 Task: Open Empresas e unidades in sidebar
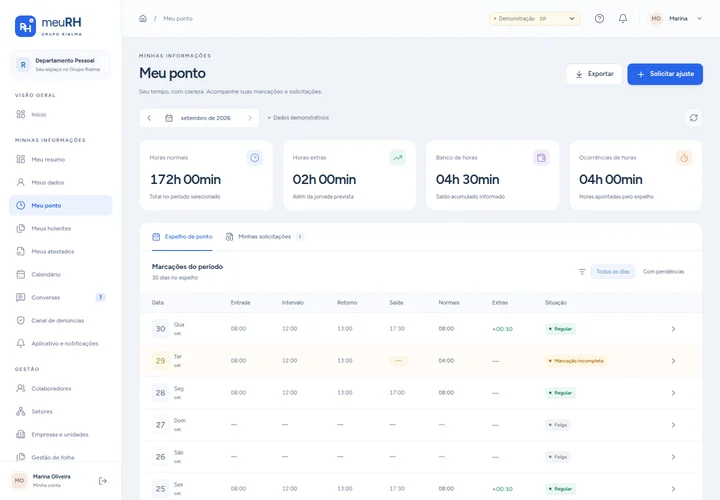coord(61,434)
